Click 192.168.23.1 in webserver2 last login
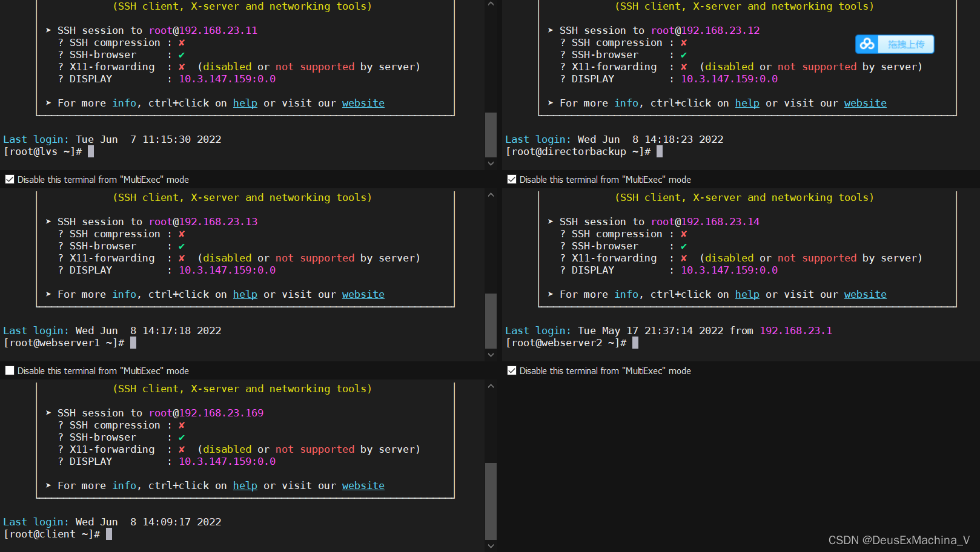Screen dimensions: 980x552 tap(796, 330)
